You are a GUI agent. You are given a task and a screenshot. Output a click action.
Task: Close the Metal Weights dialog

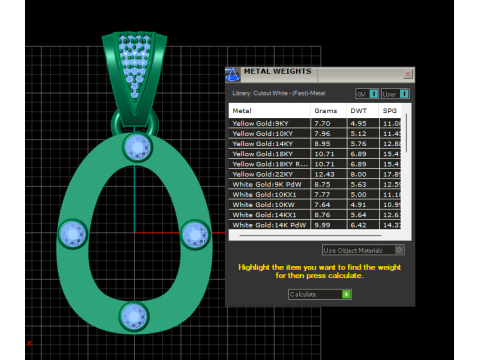click(408, 74)
